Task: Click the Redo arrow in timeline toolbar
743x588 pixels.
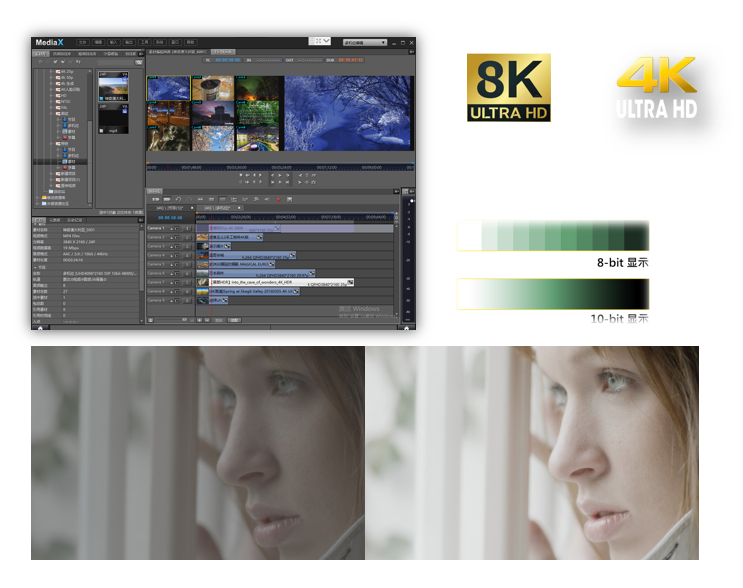Action: (x=189, y=199)
